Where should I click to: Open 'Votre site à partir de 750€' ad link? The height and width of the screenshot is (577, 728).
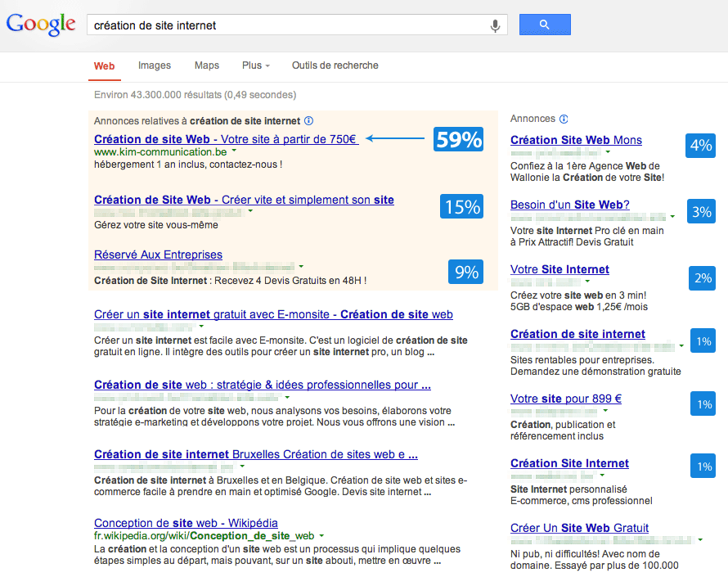coord(226,139)
